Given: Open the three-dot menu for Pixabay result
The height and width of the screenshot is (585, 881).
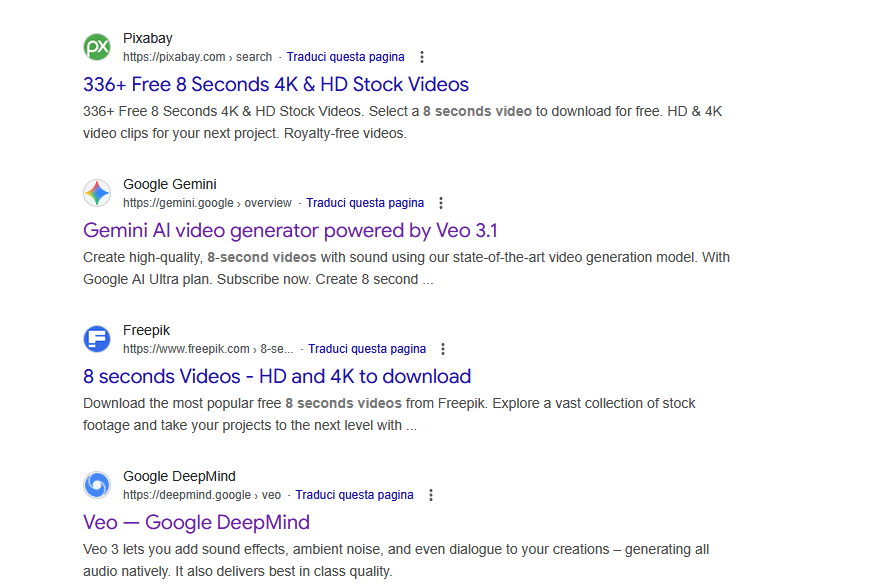Looking at the screenshot, I should tap(422, 57).
